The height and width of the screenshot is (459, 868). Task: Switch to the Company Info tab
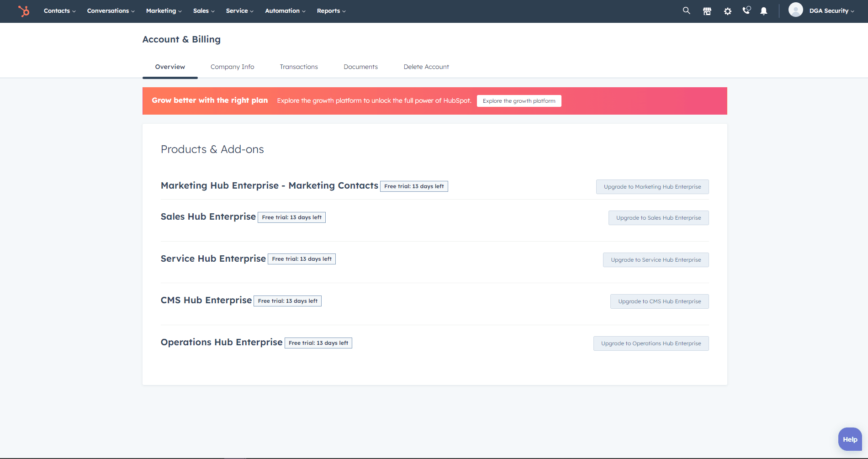(232, 67)
